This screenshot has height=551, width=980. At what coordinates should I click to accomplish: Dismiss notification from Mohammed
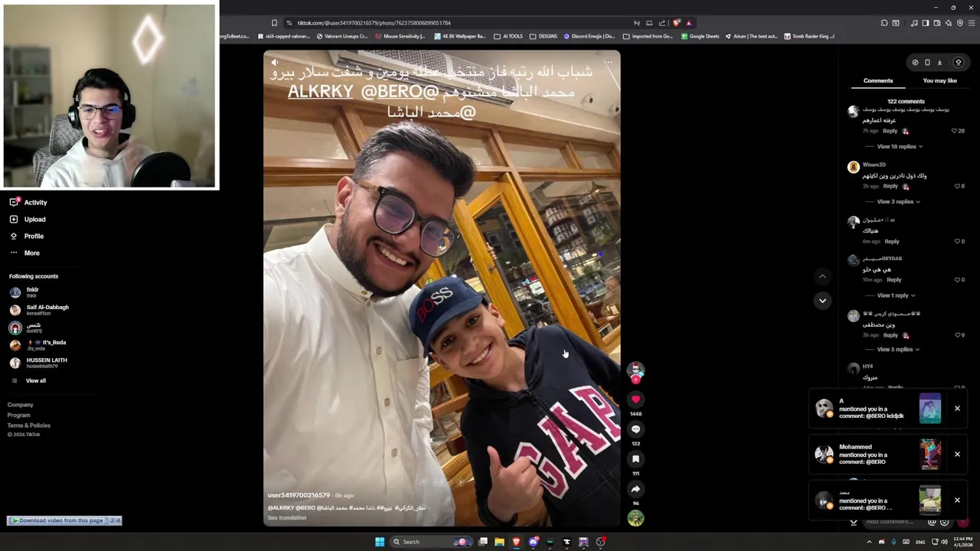(x=957, y=455)
